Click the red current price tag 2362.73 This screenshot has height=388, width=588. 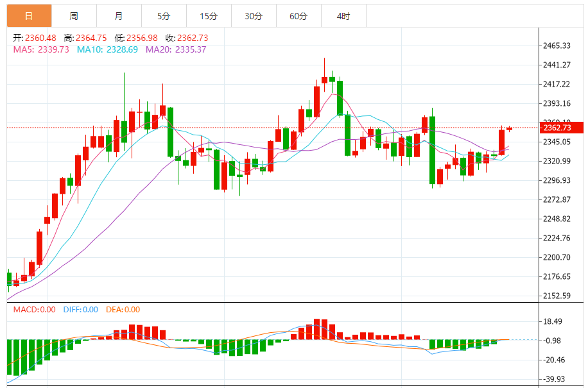click(562, 128)
